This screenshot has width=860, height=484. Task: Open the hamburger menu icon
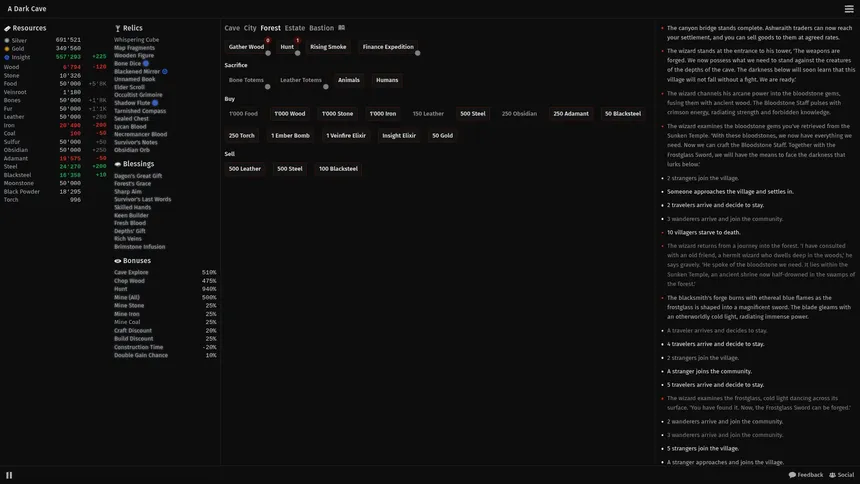[x=848, y=9]
